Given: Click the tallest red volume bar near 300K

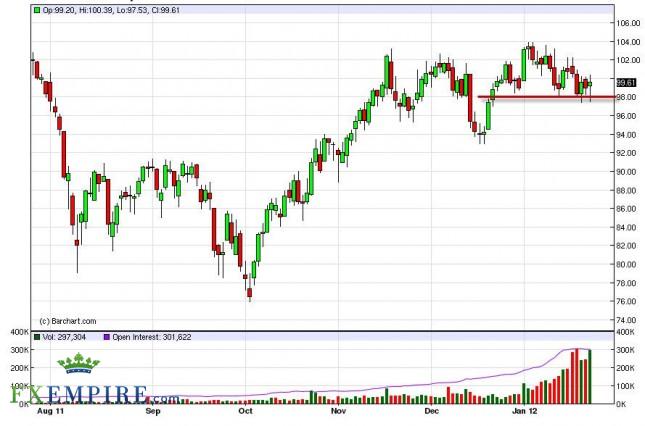Looking at the screenshot, I should [576, 376].
